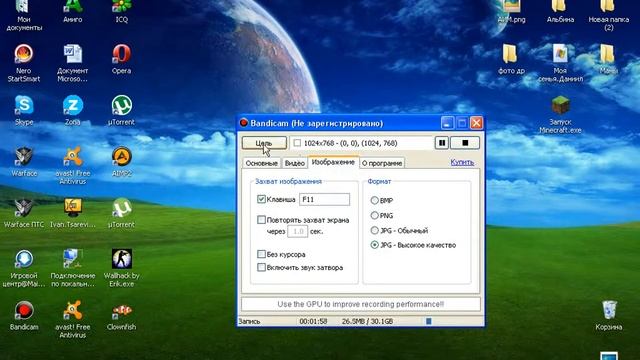Select the Nero StartSmart shortcut

point(24,54)
